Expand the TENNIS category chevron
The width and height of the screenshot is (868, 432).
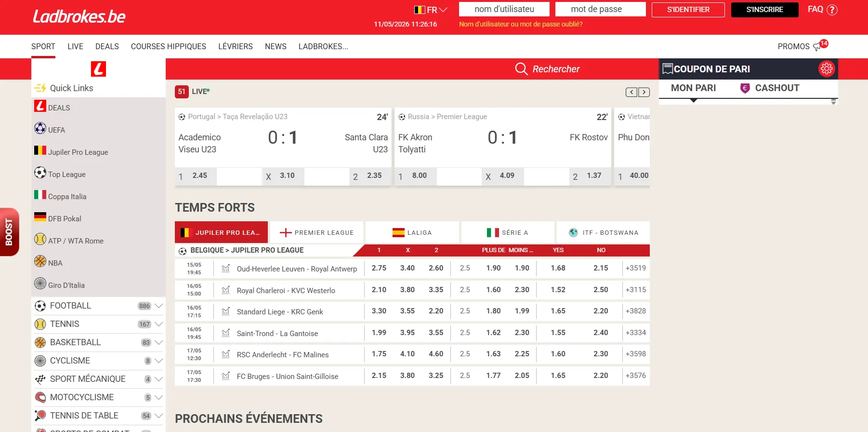[158, 324]
